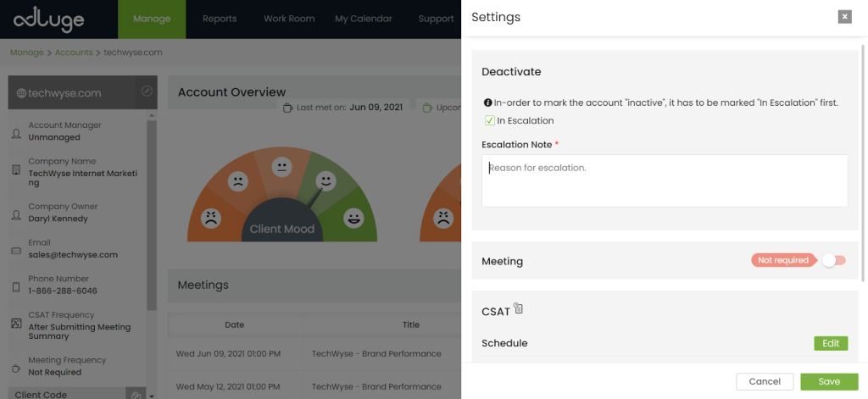The height and width of the screenshot is (399, 868).
Task: Focus the Escalation Note text field
Action: tap(664, 180)
